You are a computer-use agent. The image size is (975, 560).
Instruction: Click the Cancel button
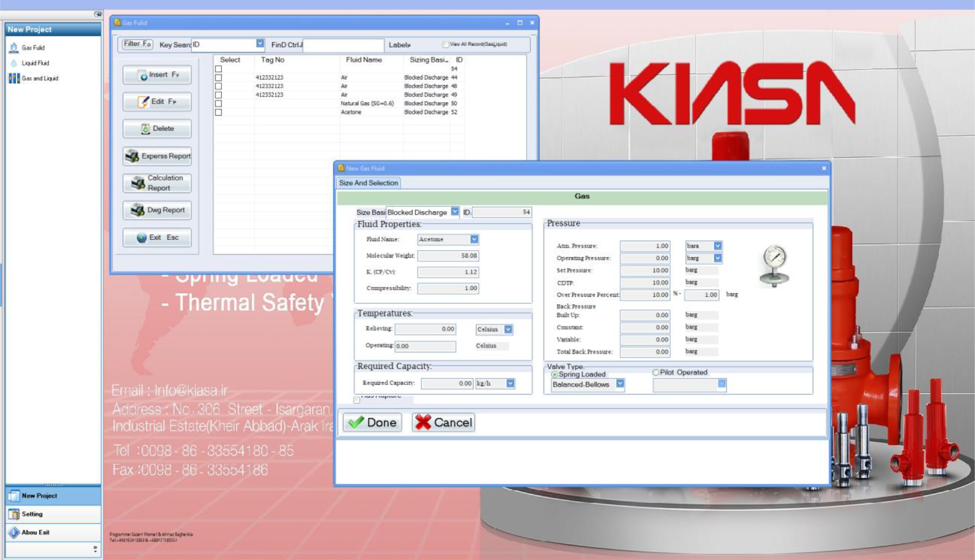click(443, 422)
